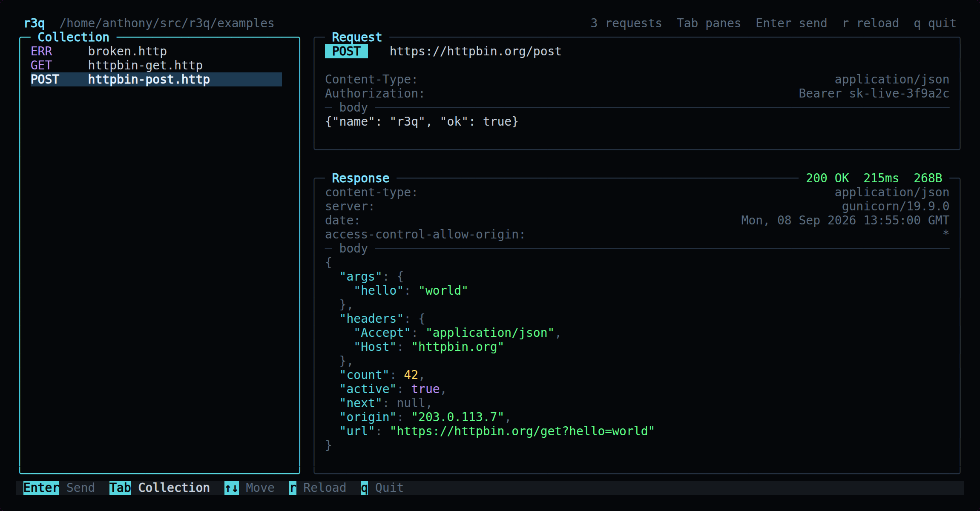Click the Request pane title
980x511 pixels.
pos(356,37)
